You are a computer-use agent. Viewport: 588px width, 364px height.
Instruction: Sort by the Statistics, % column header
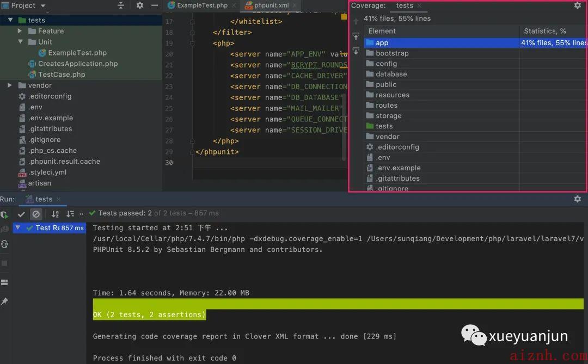[553, 31]
